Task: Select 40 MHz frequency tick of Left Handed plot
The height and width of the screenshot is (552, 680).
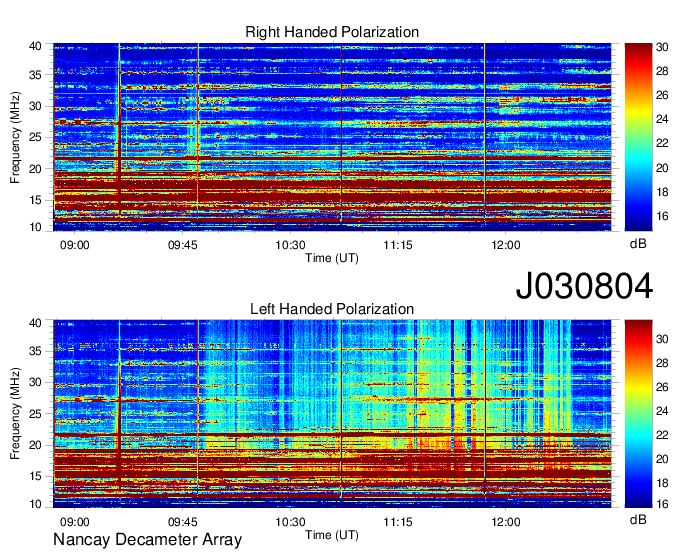Action: (35, 323)
